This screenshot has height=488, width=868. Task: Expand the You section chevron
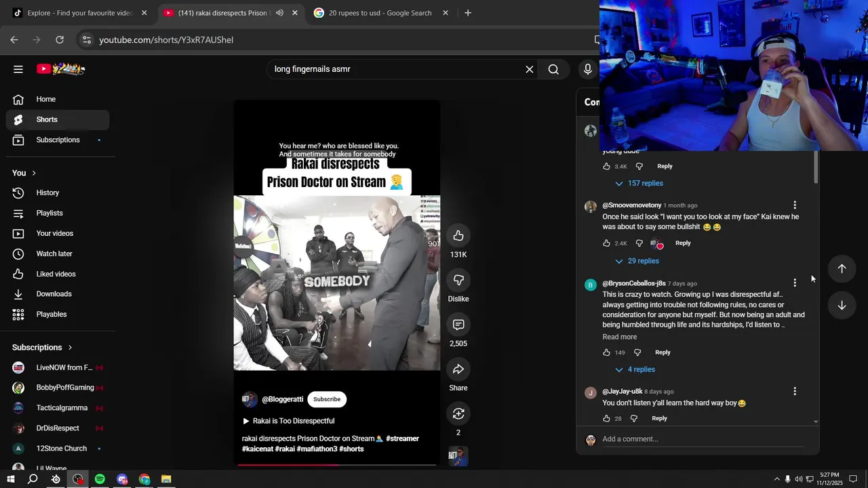pyautogui.click(x=34, y=173)
